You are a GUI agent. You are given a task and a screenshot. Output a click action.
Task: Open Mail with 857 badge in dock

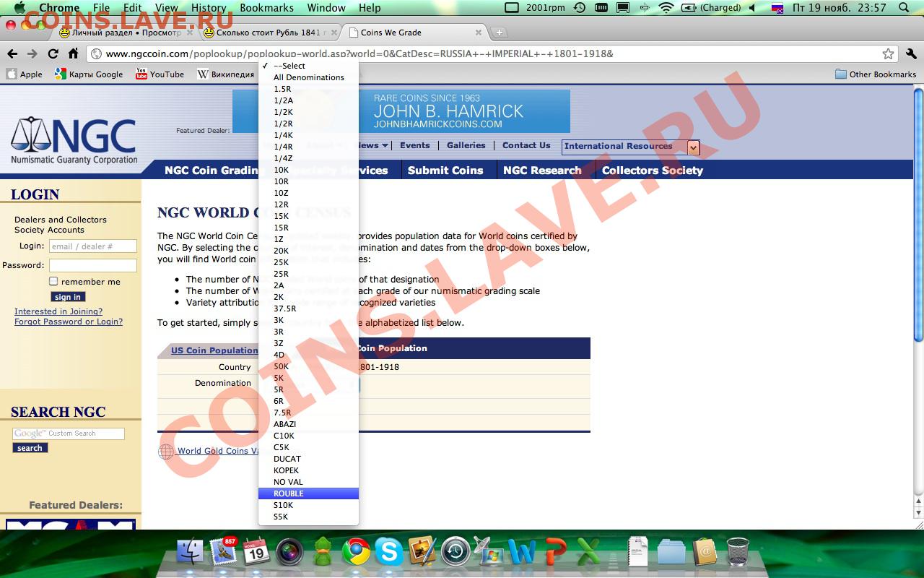point(224,552)
